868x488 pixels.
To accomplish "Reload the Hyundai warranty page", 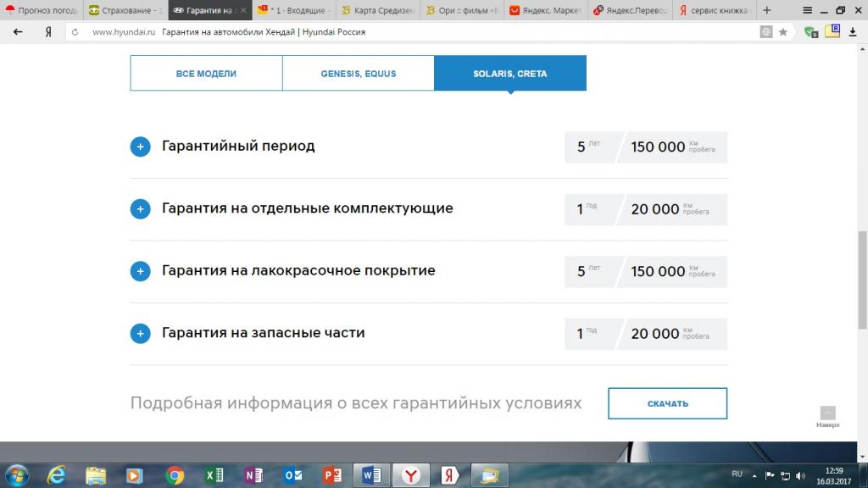I will coord(75,32).
